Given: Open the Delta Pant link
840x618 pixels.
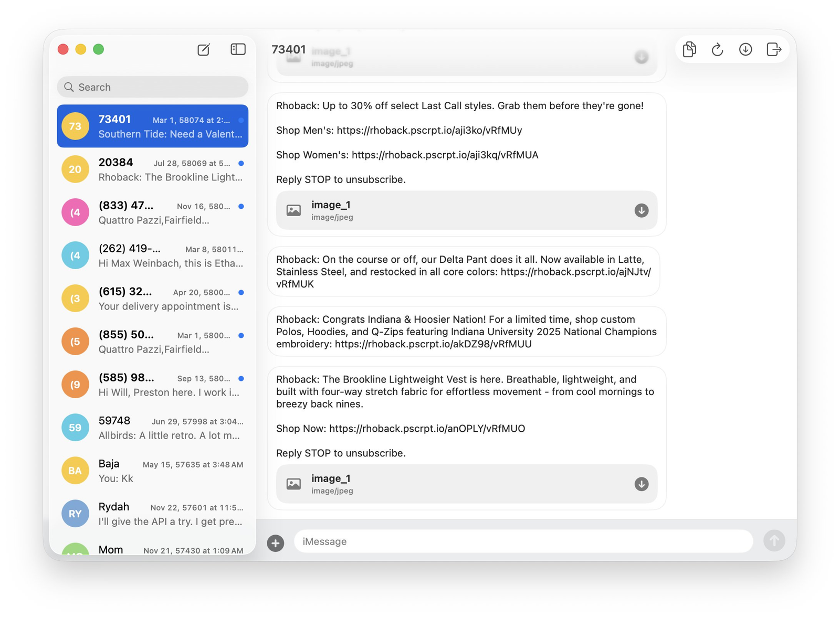Looking at the screenshot, I should coord(575,272).
